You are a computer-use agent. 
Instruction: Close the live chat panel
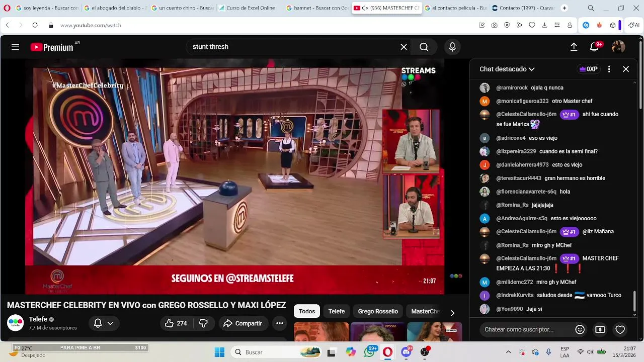[626, 69]
